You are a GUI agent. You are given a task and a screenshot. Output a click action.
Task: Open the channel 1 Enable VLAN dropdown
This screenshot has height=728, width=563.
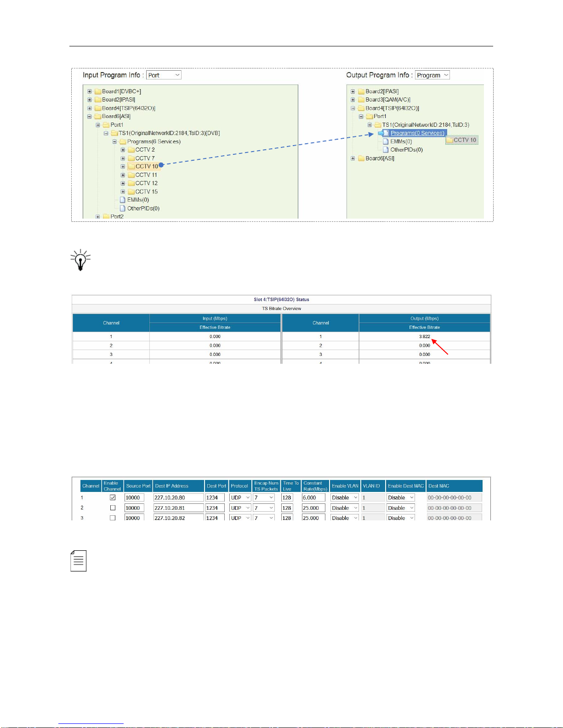point(345,497)
